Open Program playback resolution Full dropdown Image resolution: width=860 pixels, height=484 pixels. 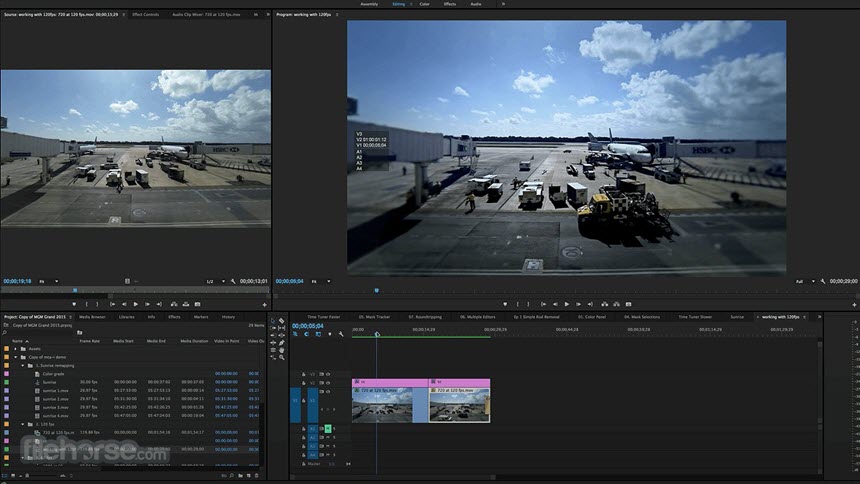pos(805,281)
